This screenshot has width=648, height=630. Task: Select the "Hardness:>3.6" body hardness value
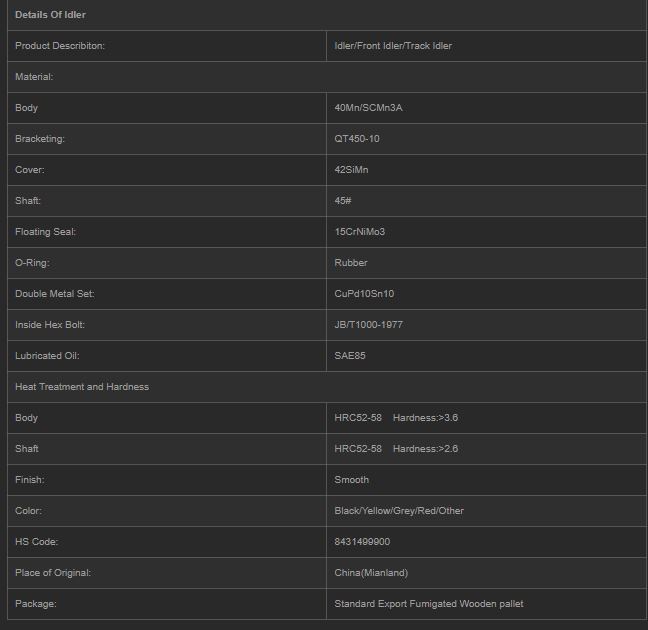click(425, 418)
